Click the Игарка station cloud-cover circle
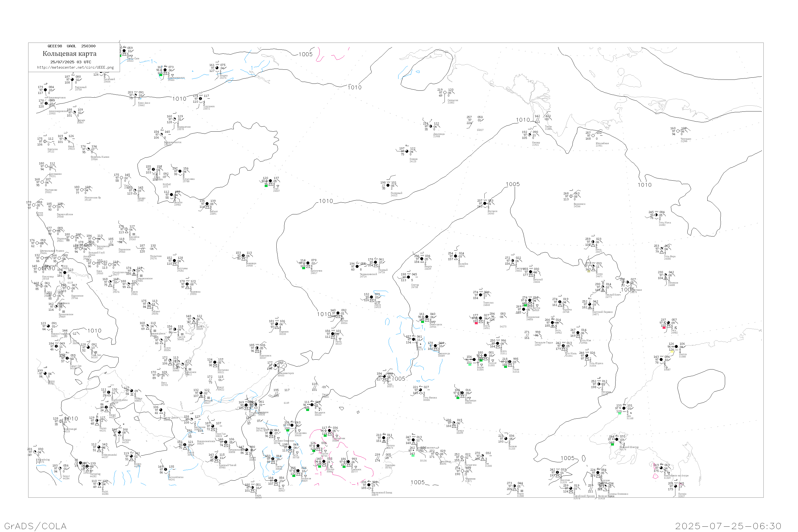The image size is (798, 532). click(217, 68)
